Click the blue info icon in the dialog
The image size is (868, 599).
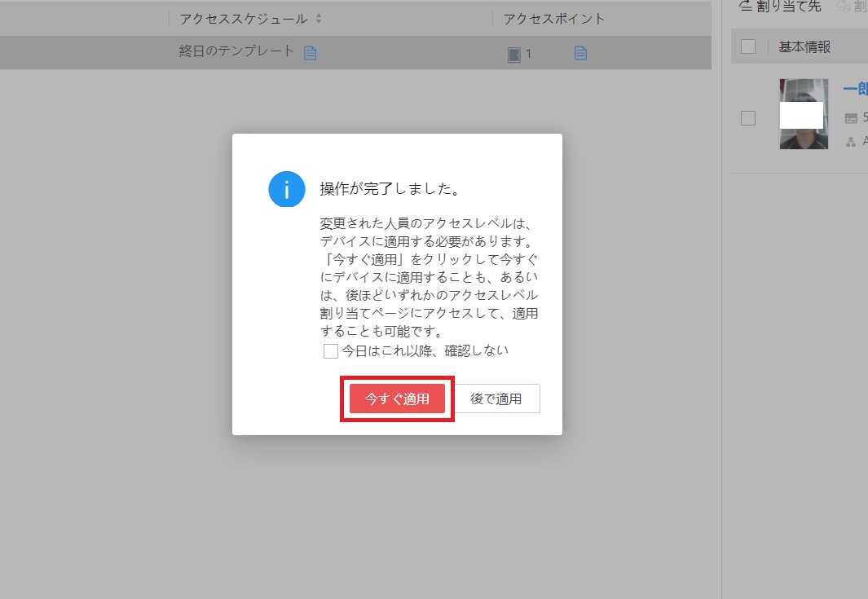(286, 189)
